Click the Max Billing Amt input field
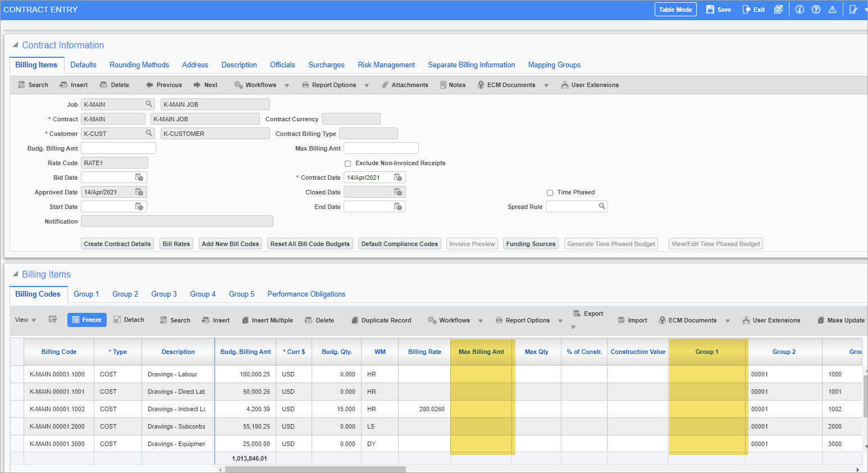The height and width of the screenshot is (473, 868). [381, 148]
